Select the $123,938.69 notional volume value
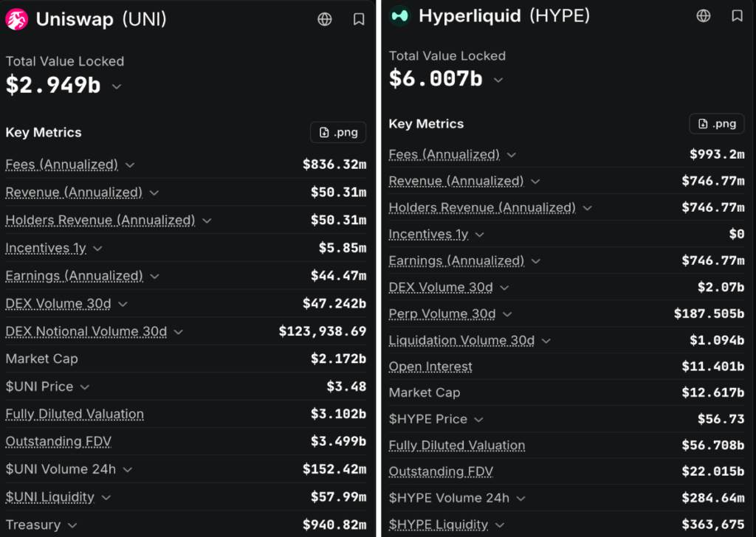This screenshot has width=756, height=537. tap(323, 331)
